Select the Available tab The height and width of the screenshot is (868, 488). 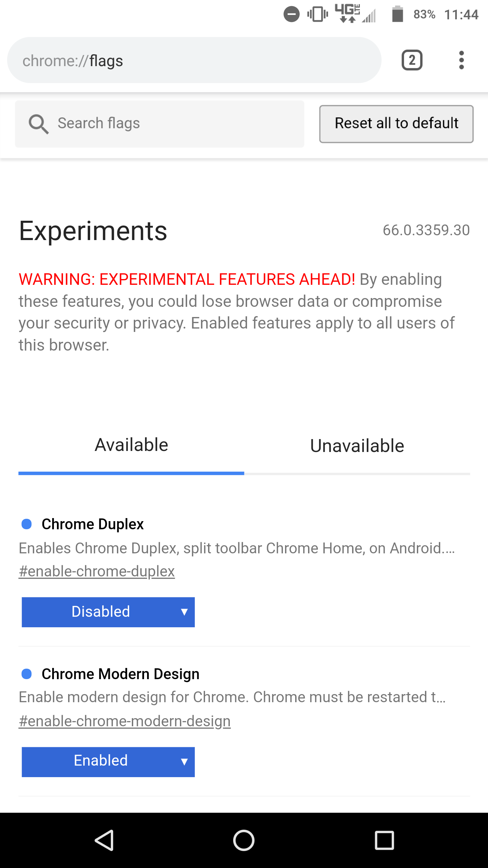pyautogui.click(x=131, y=445)
